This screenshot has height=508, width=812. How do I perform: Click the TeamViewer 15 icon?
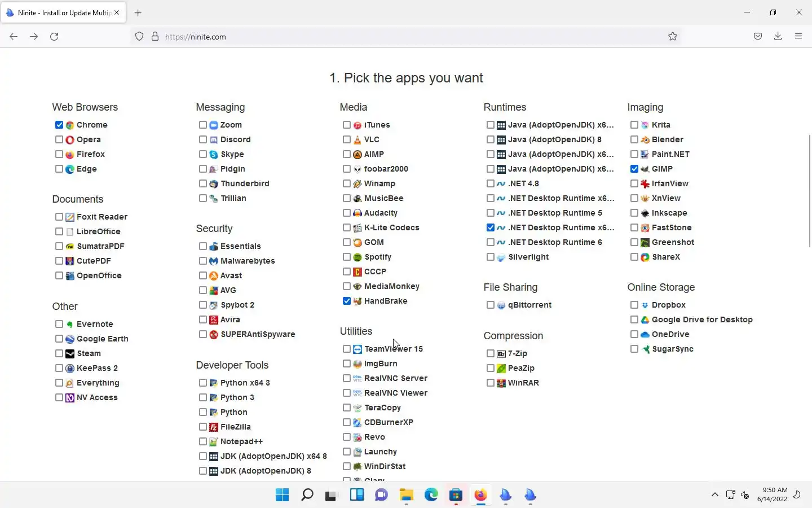coord(358,349)
